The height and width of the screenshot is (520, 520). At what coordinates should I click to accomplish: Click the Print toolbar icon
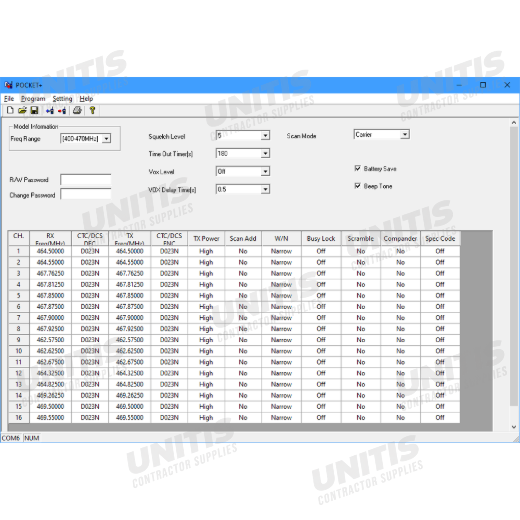point(77,110)
